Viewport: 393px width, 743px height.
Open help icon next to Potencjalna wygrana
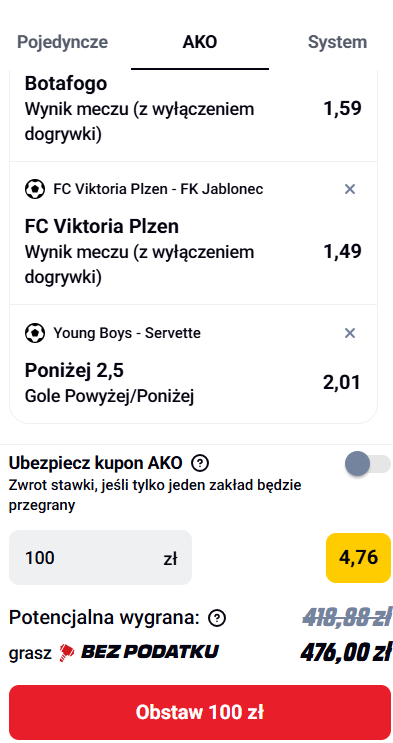tap(217, 618)
